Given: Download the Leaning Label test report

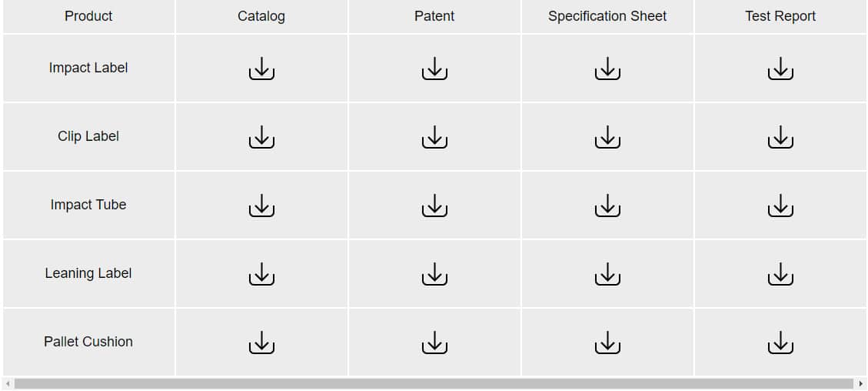Looking at the screenshot, I should click(x=780, y=274).
